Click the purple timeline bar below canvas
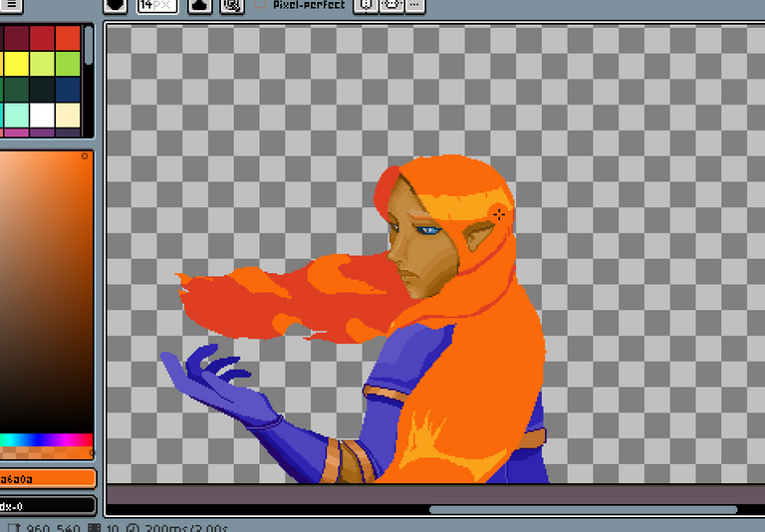The image size is (765, 532). pos(435,494)
